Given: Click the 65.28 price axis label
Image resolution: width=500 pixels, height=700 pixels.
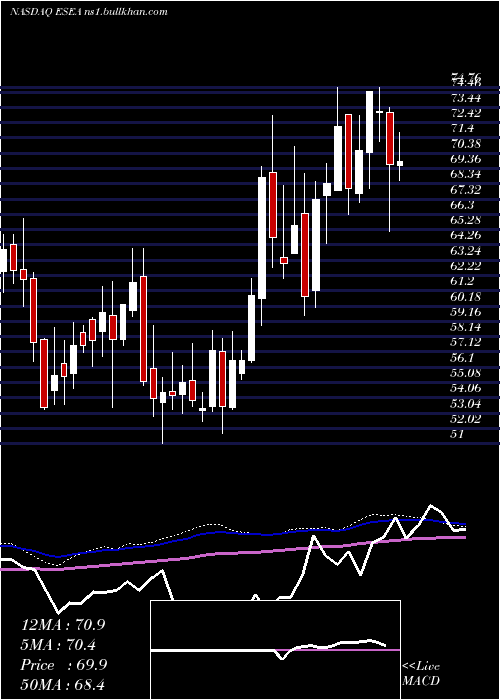Looking at the screenshot, I should pos(466,220).
